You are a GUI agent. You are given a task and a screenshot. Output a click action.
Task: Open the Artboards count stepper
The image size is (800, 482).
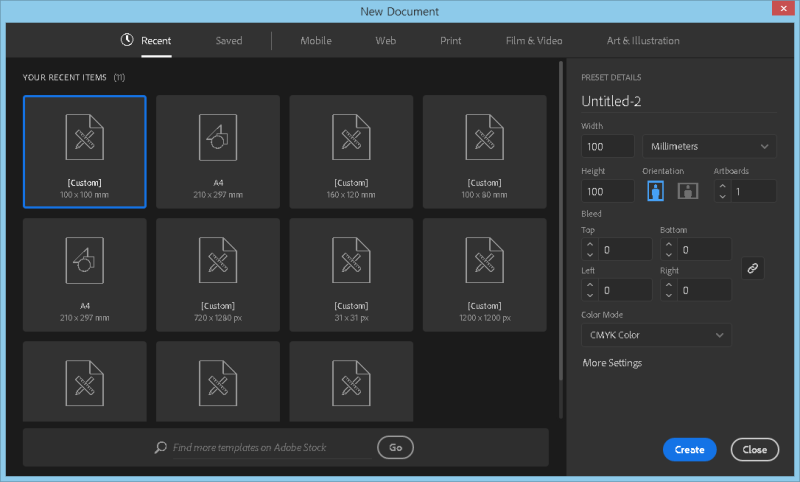[x=722, y=191]
